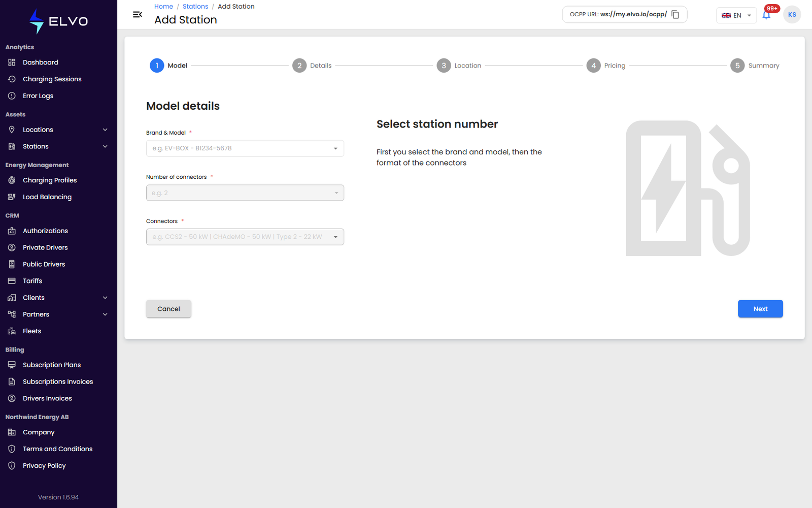Open the Fleets icon in the sidebar
Screen dimensions: 812x508
tap(12, 331)
